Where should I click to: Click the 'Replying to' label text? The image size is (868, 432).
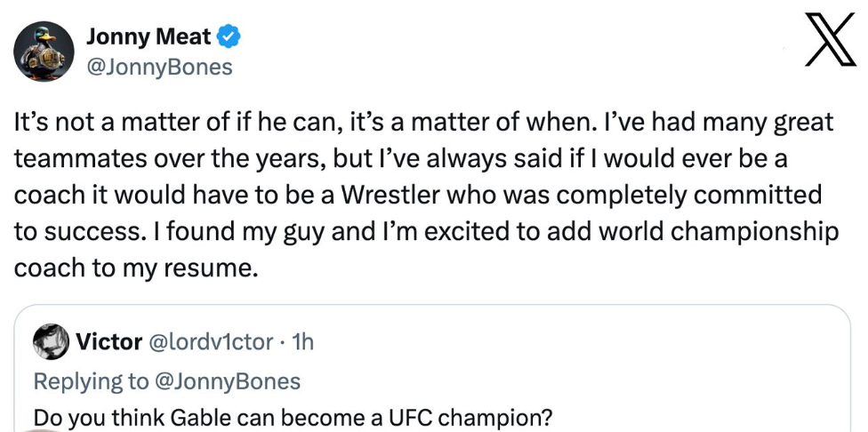(x=92, y=381)
